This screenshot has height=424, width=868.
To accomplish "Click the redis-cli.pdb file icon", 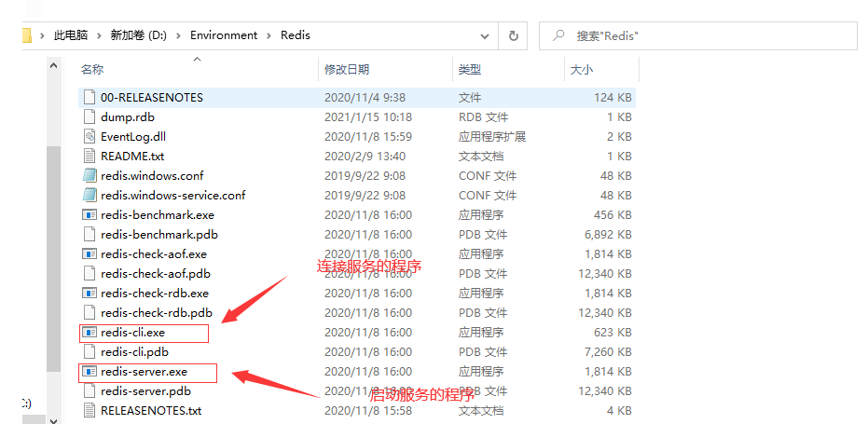I will pos(90,351).
